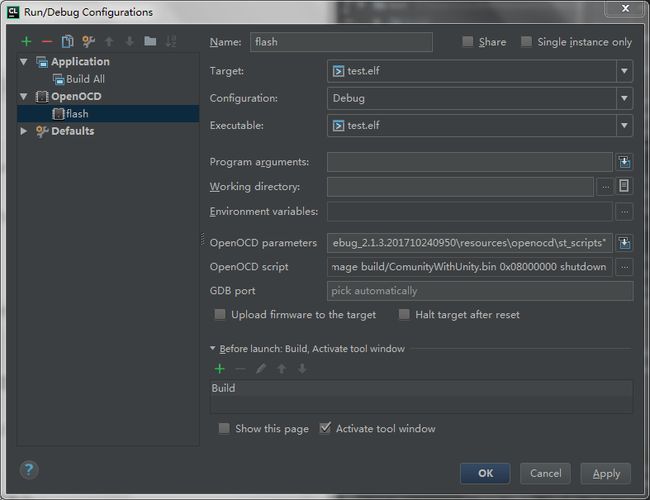Cancel the dialog
Screen dimensions: 650x500
click(x=545, y=473)
